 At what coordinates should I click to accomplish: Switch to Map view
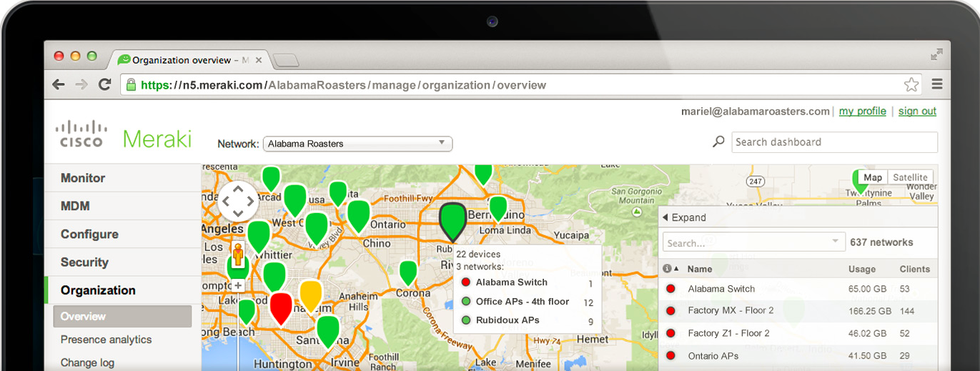872,177
